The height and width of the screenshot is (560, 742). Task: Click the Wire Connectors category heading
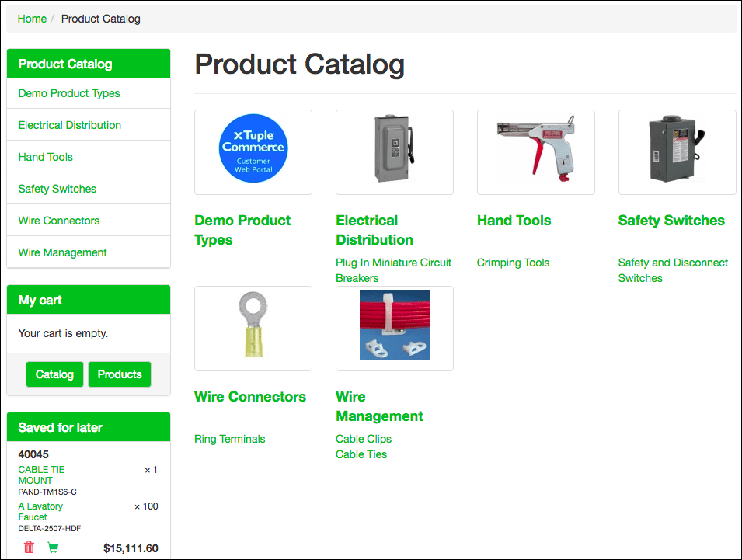point(250,396)
